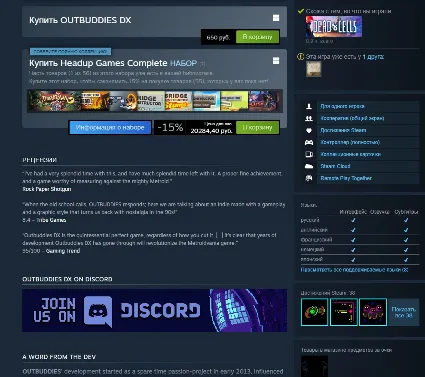Open the first Bridge Constructor bundle thumbnail
Screen dimensions: 425x377
tap(151, 101)
